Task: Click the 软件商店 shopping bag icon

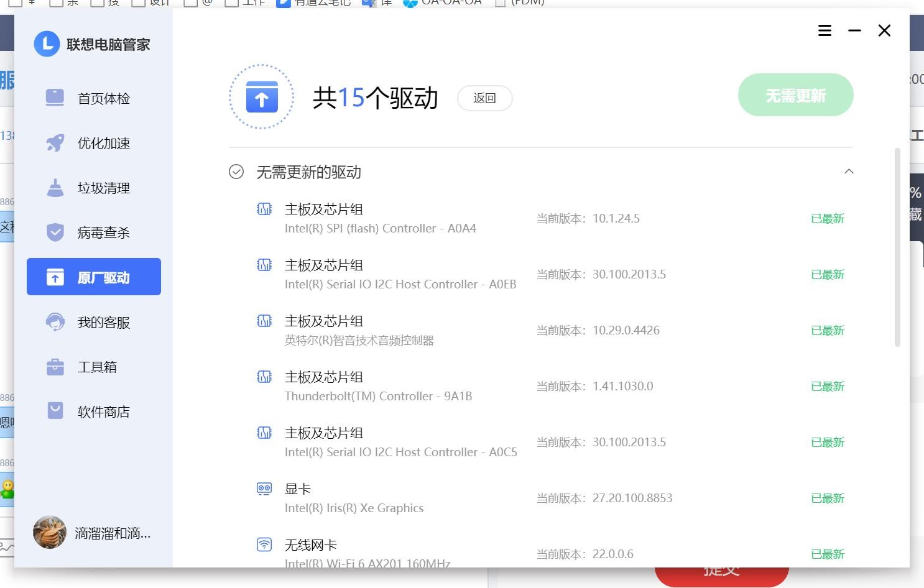Action: [55, 411]
